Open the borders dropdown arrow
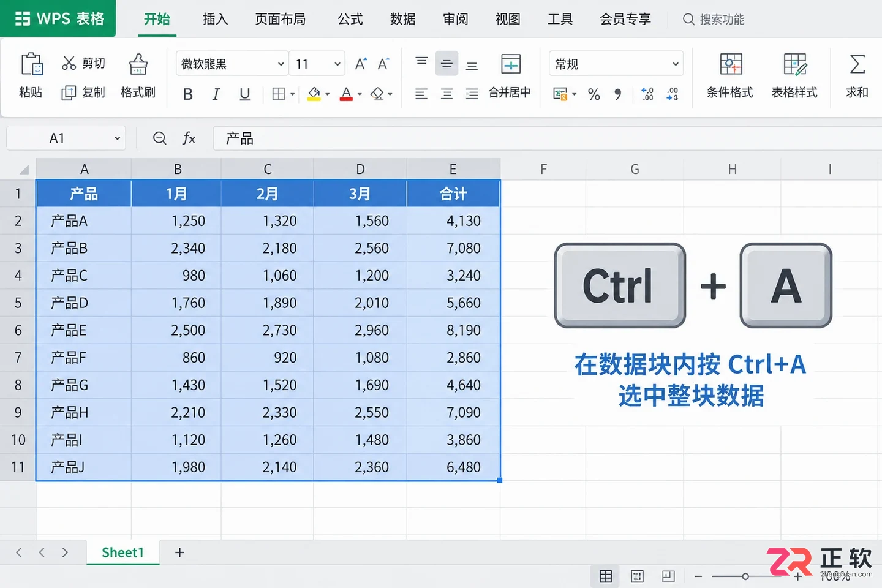The width and height of the screenshot is (882, 588). coord(293,94)
